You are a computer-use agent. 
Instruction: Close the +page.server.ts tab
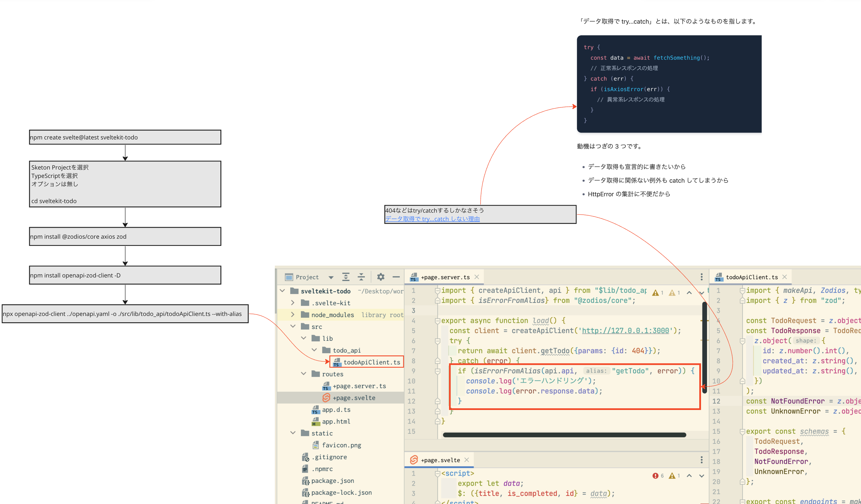pos(477,277)
